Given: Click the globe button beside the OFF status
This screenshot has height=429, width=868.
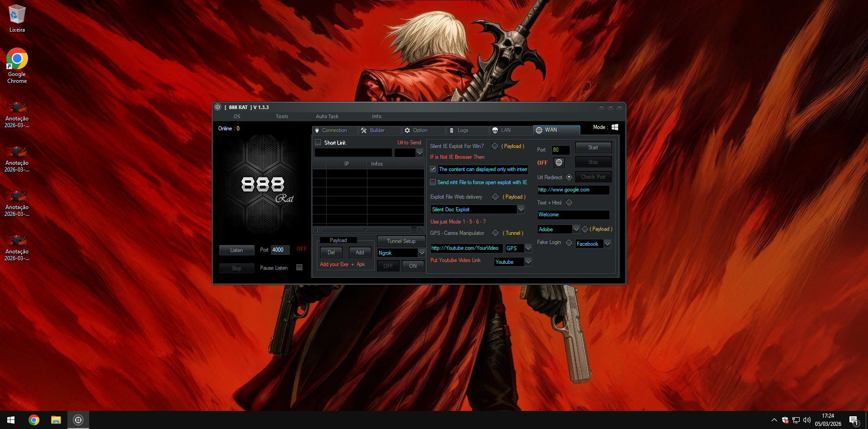Looking at the screenshot, I should click(x=559, y=162).
